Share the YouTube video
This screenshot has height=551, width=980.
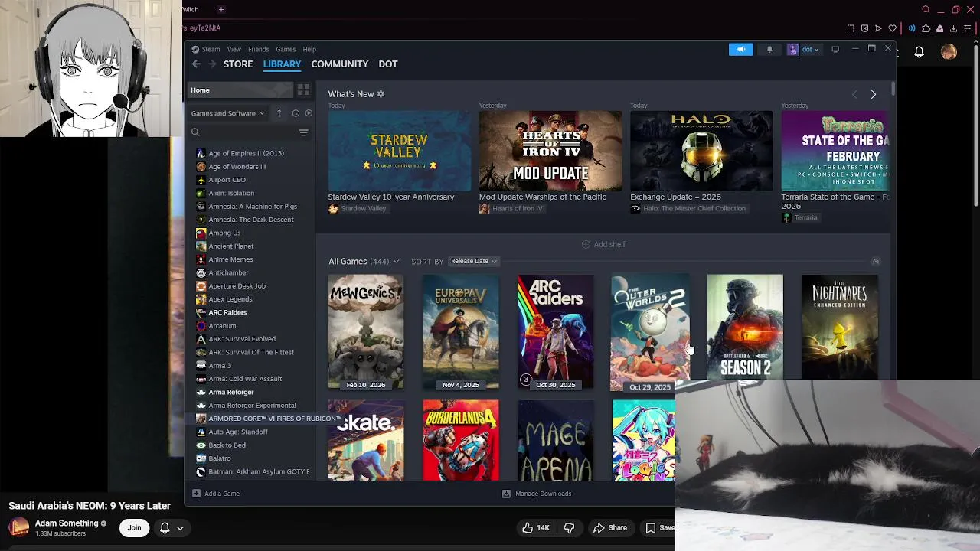click(x=610, y=527)
